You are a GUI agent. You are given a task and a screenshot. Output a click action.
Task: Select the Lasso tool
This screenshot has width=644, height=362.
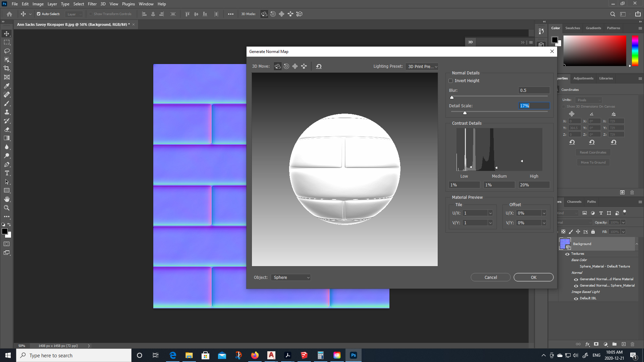7,51
